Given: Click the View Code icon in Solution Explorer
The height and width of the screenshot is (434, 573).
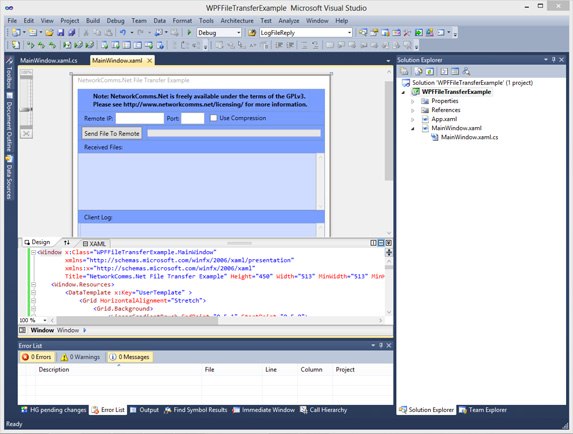Looking at the screenshot, I should coord(444,71).
